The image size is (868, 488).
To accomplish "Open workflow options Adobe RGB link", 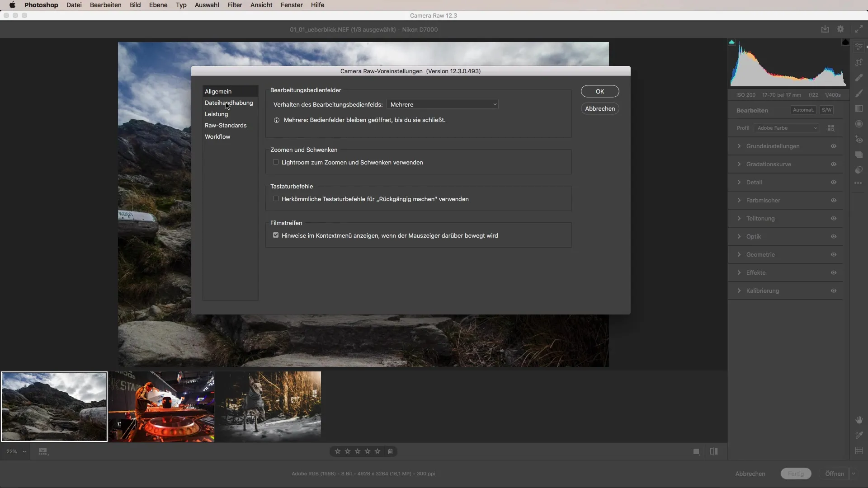I will (x=363, y=474).
